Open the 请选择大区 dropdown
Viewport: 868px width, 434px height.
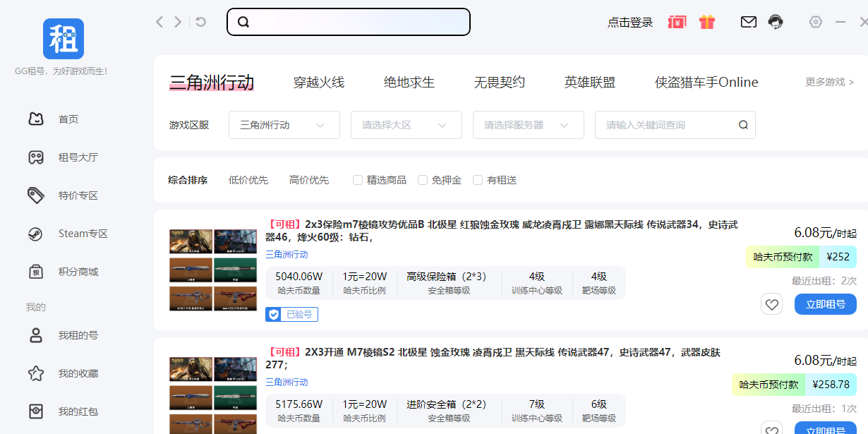tap(406, 125)
